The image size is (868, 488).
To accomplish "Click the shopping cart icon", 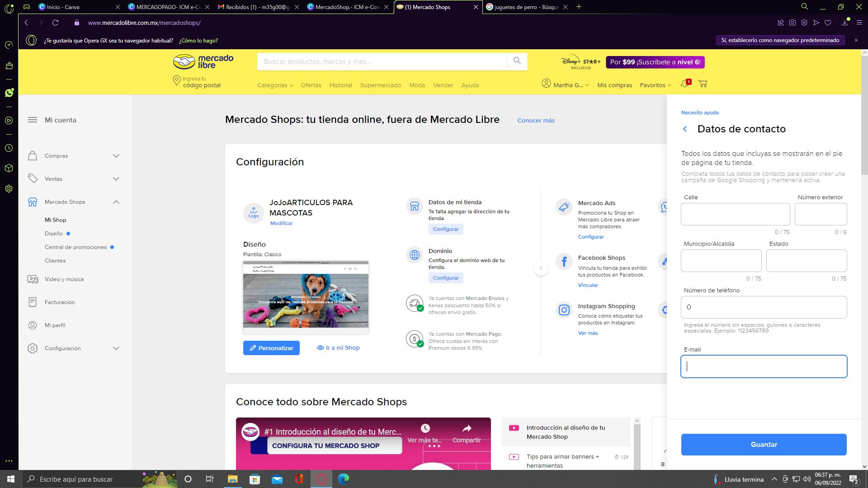I will pyautogui.click(x=703, y=84).
